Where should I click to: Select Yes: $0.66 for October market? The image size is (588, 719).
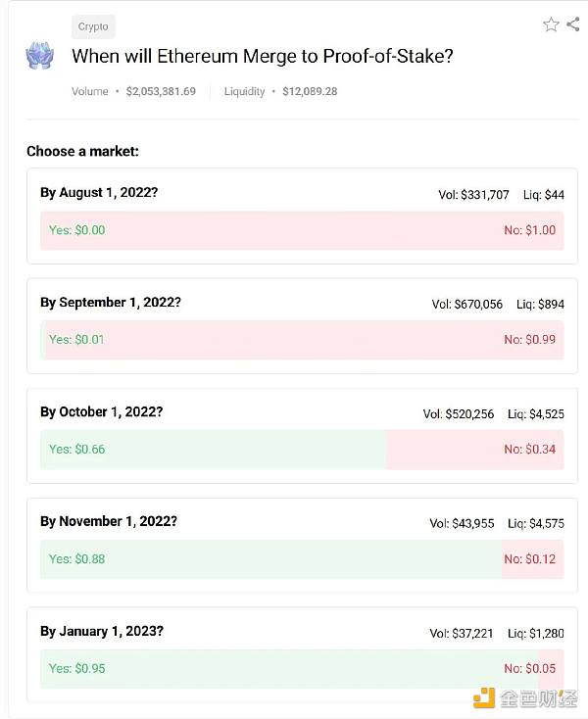pyautogui.click(x=77, y=449)
